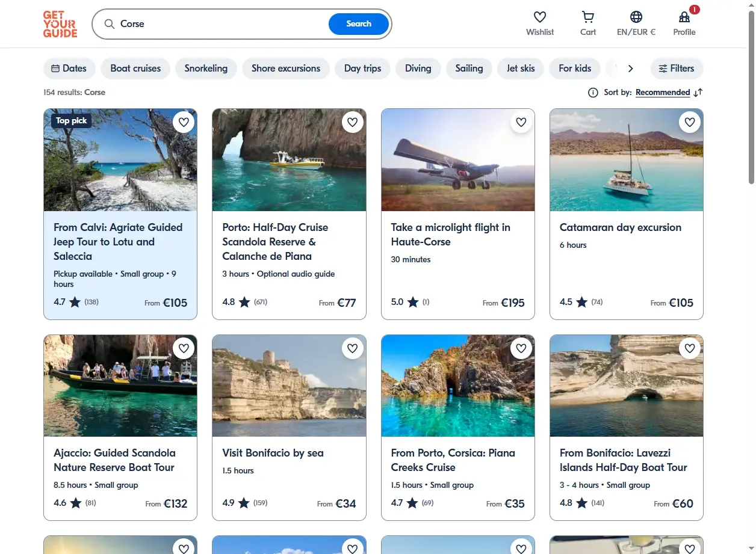Open Ajaccio Guided Scandola Nature Reserve title
756x554 pixels.
click(114, 460)
